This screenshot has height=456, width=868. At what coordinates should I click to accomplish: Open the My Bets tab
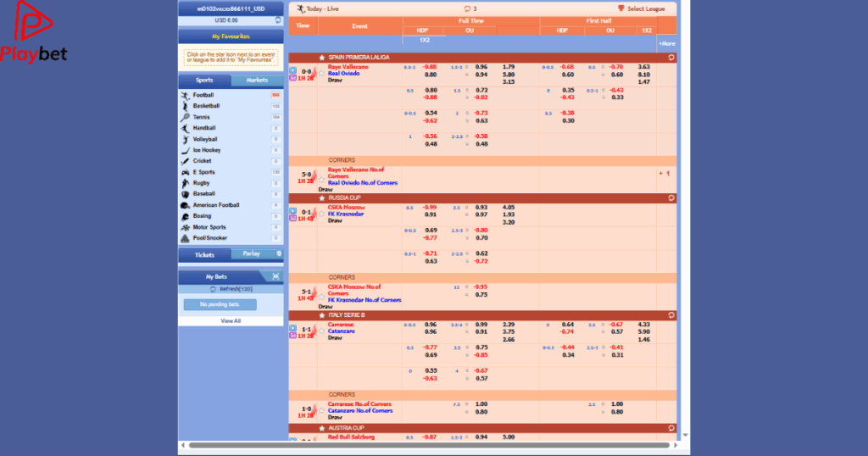tap(216, 276)
